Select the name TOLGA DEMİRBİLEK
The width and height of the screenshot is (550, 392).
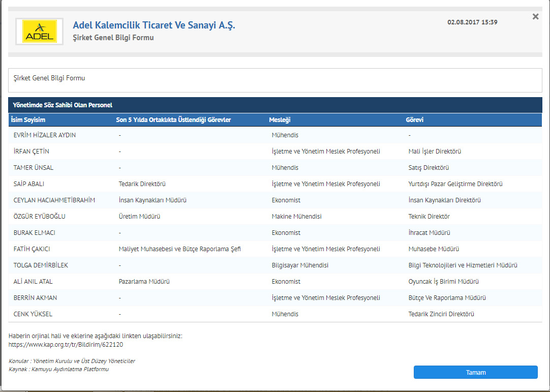(x=41, y=265)
